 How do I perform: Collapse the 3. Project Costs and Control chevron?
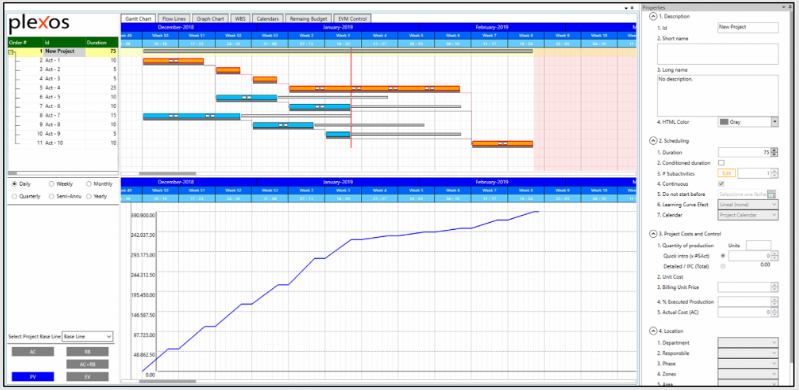[653, 234]
